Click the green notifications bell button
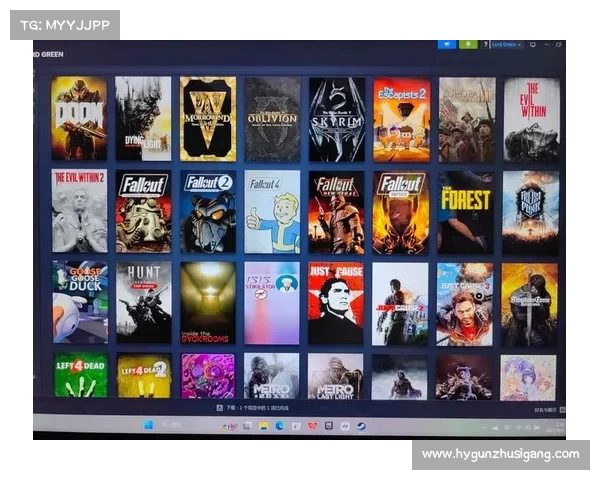The width and height of the screenshot is (600, 480). pyautogui.click(x=468, y=44)
